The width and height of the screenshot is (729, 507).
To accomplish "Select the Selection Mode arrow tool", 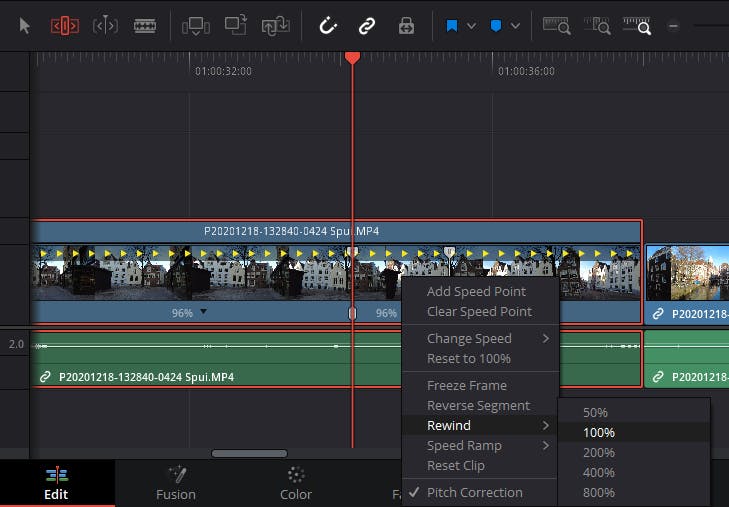I will [25, 26].
